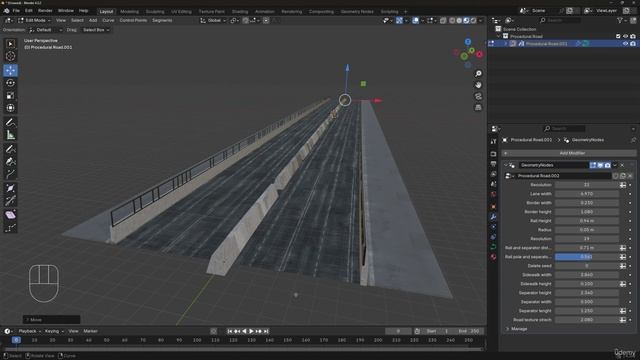Adjust the Sidewalk width value slider

point(587,275)
